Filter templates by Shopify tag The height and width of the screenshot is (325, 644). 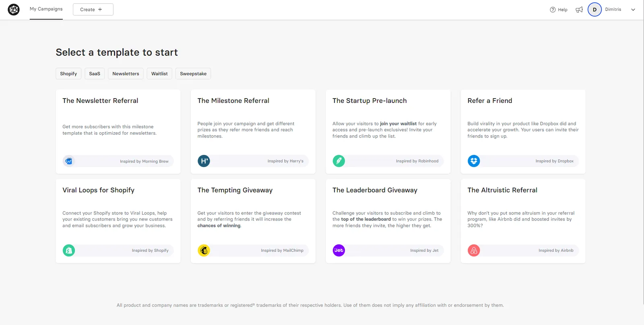pos(68,74)
